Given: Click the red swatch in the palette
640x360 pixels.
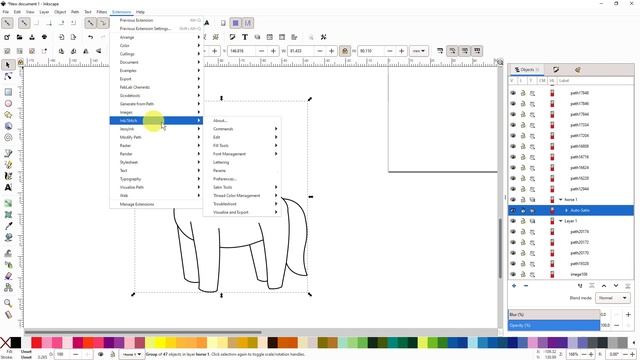Looking at the screenshot, I should 36,342.
